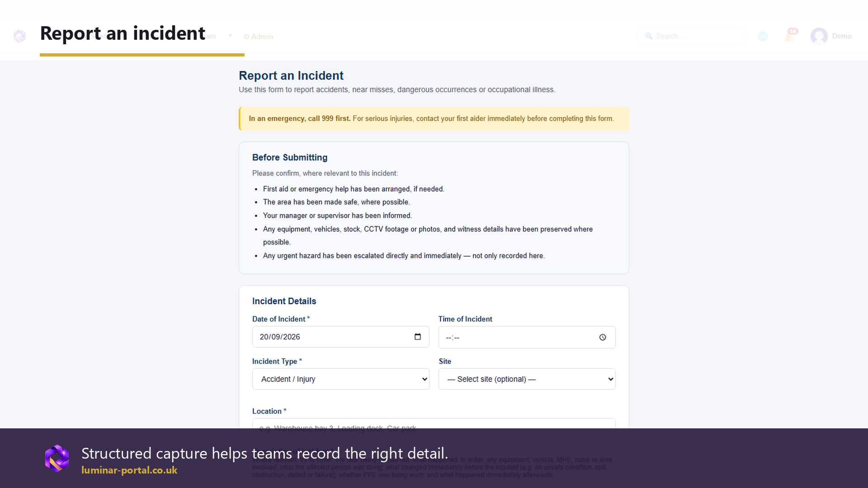The image size is (868, 488).
Task: Expand the Incident Type dropdown
Action: (x=341, y=379)
